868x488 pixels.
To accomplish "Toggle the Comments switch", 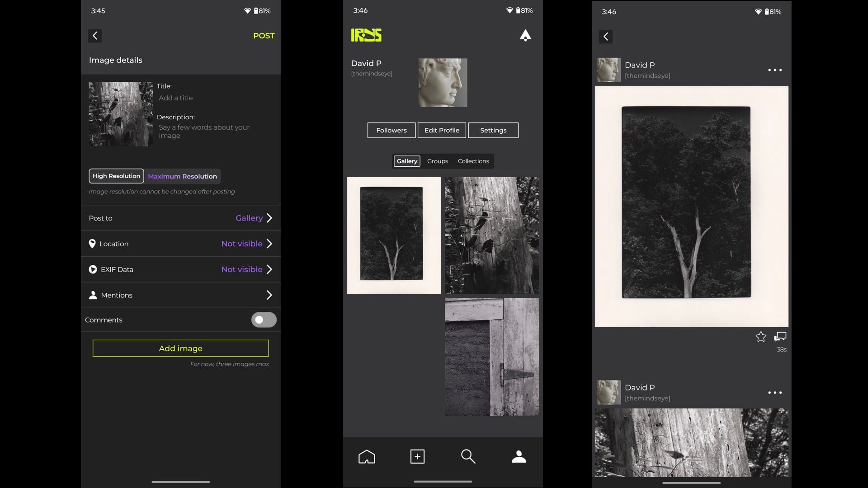I will point(264,320).
